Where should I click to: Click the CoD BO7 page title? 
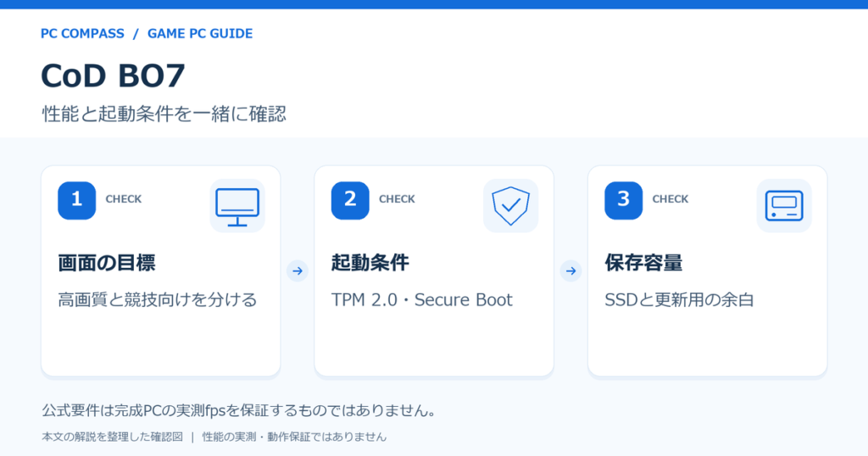click(113, 75)
